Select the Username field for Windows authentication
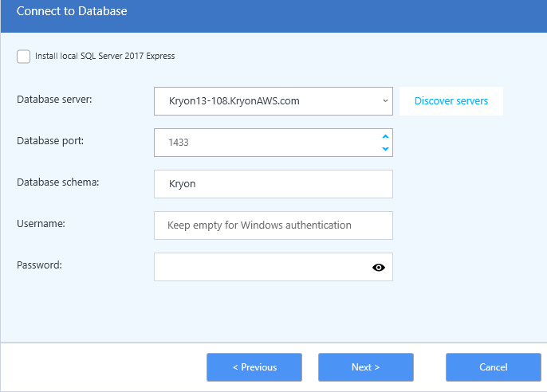This screenshot has width=547, height=392. (x=273, y=225)
